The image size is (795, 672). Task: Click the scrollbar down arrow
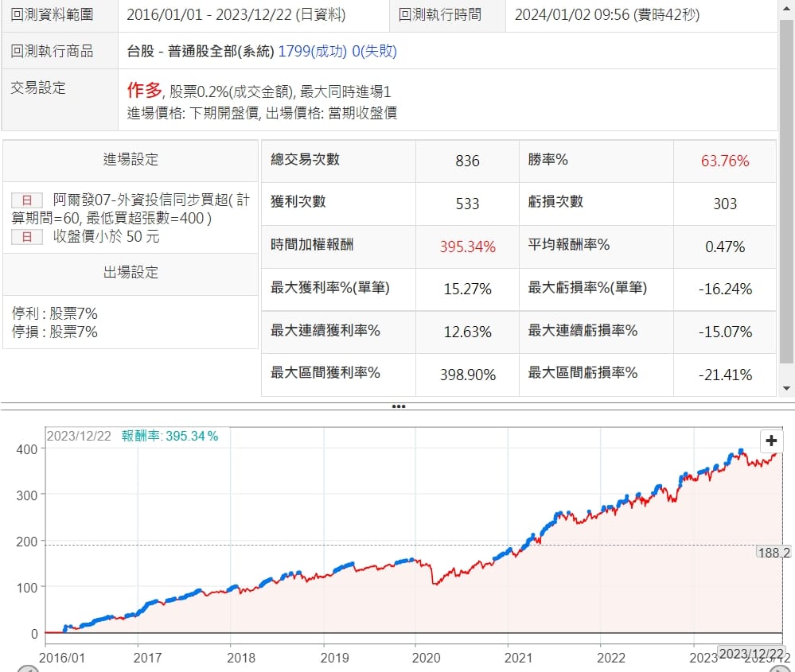[x=787, y=388]
